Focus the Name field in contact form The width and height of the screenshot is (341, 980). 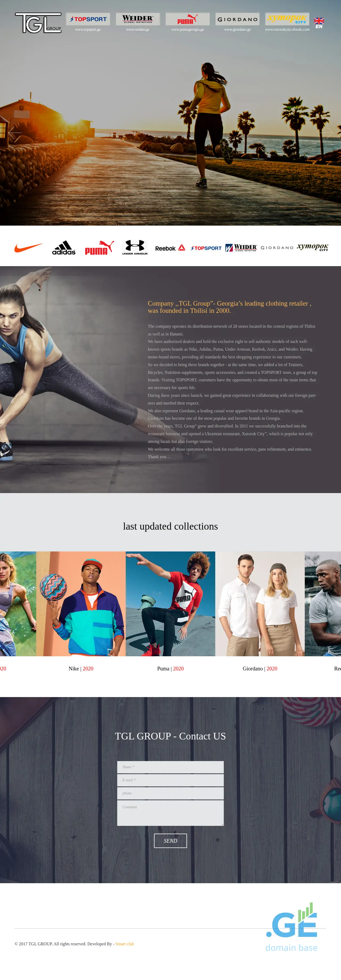[170, 767]
